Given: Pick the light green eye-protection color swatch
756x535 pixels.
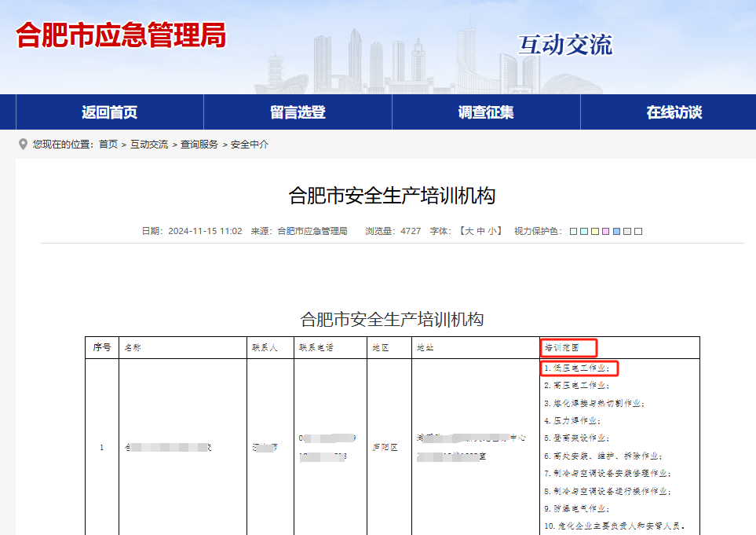Looking at the screenshot, I should (x=585, y=232).
